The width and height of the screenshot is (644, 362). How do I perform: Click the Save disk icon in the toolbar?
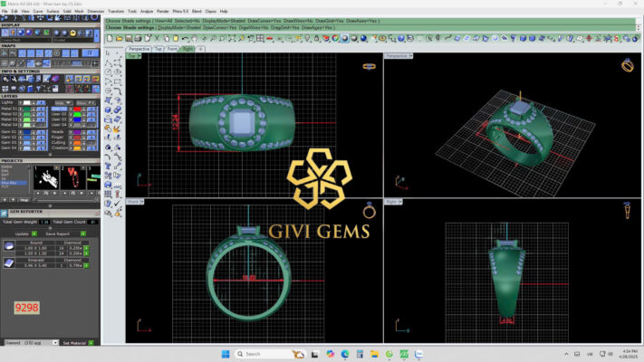pyautogui.click(x=129, y=38)
